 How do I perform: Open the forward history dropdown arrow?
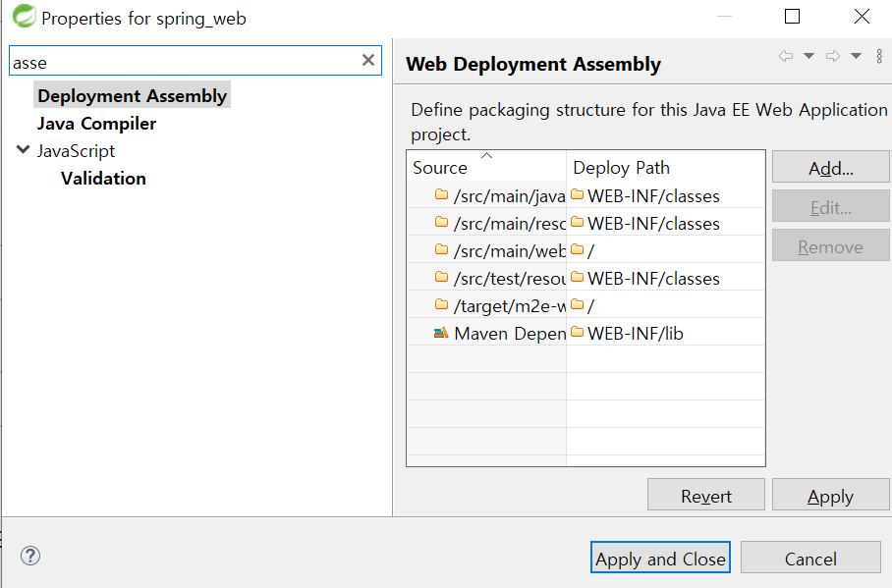pos(857,56)
